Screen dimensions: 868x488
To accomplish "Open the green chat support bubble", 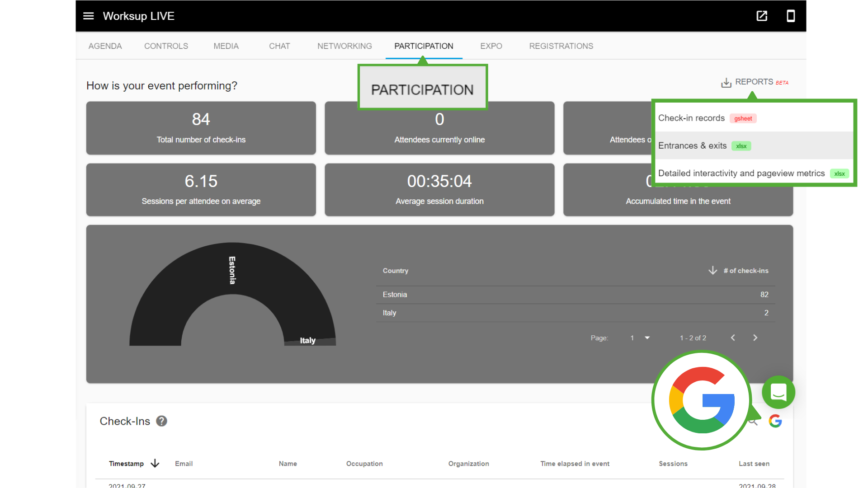I will 778,392.
